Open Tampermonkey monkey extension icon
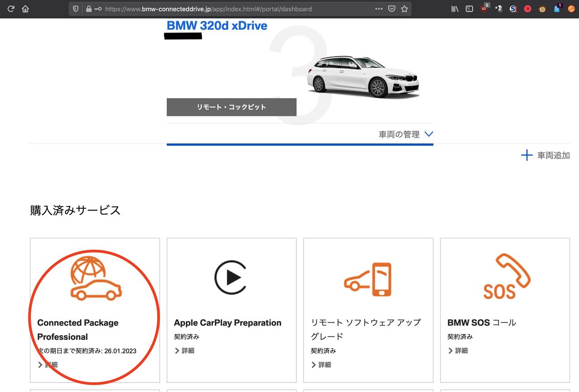Image resolution: width=579 pixels, height=392 pixels. [542, 9]
